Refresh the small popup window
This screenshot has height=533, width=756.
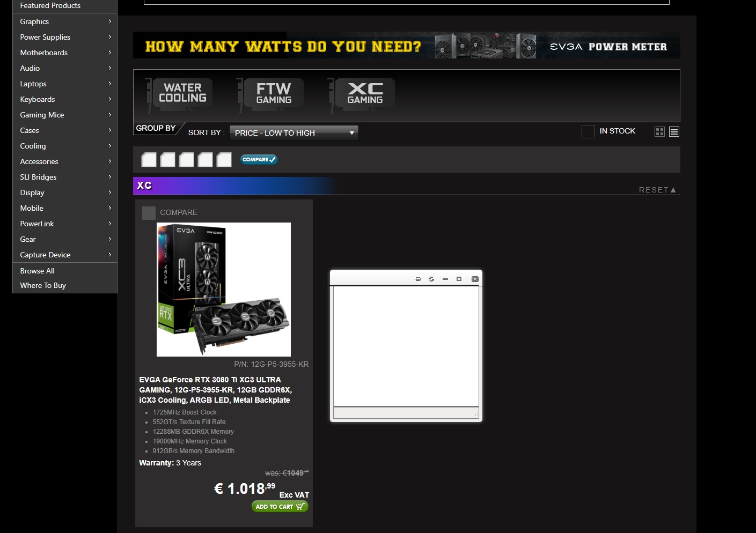coord(431,279)
